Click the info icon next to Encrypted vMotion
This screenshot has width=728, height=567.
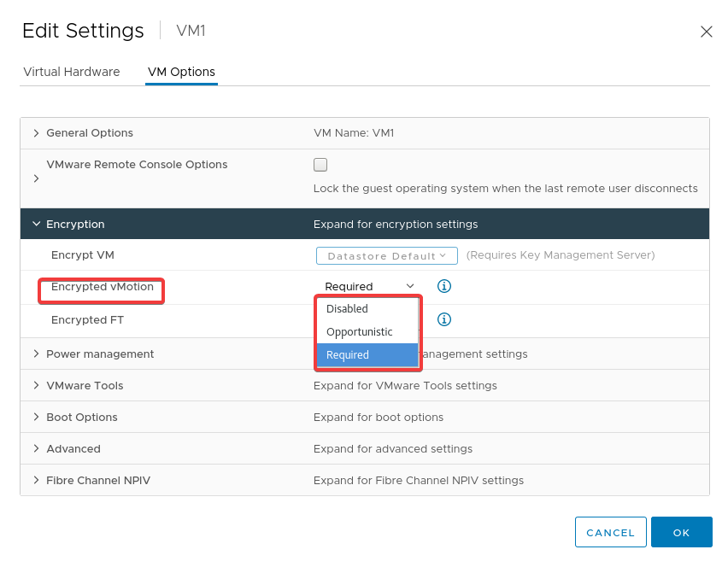pyautogui.click(x=443, y=286)
